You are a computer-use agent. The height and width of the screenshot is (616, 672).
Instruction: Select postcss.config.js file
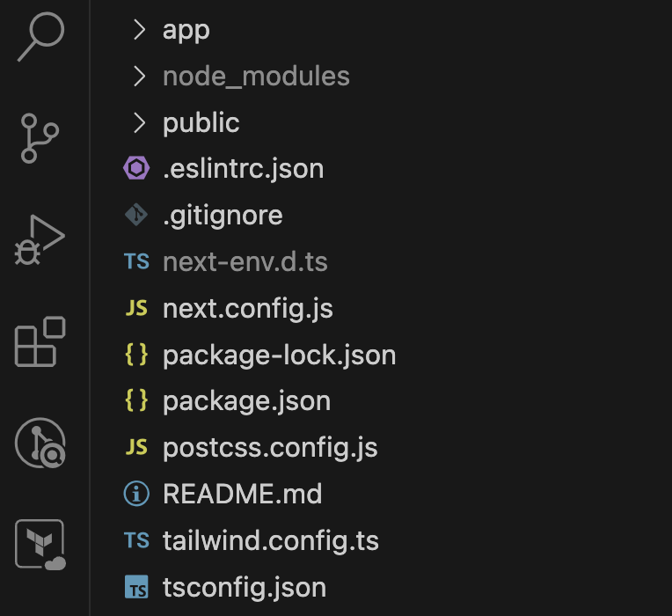click(270, 448)
